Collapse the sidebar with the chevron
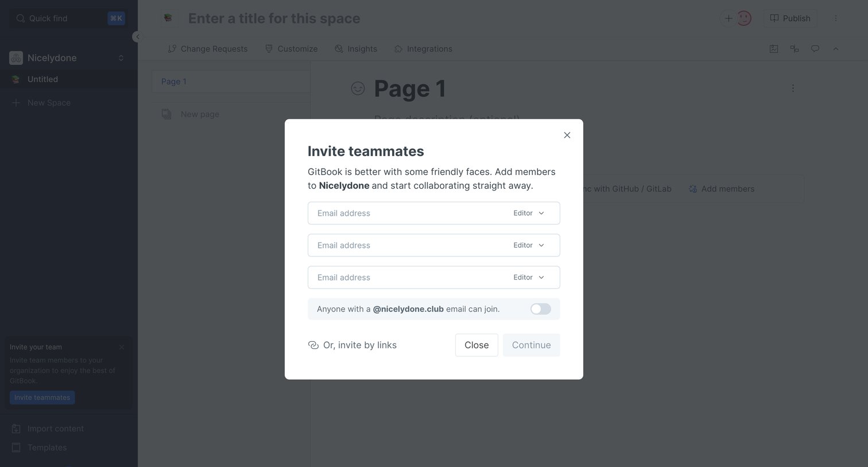Viewport: 868px width, 467px height. pyautogui.click(x=137, y=37)
